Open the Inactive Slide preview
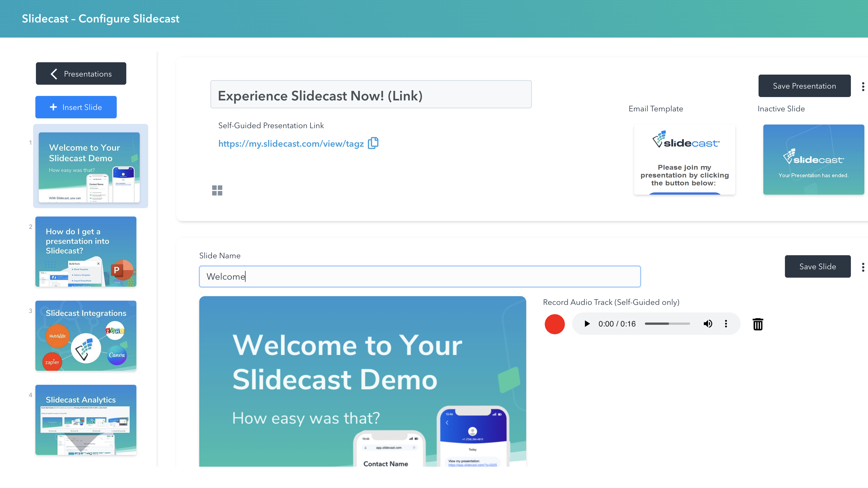 pos(813,160)
